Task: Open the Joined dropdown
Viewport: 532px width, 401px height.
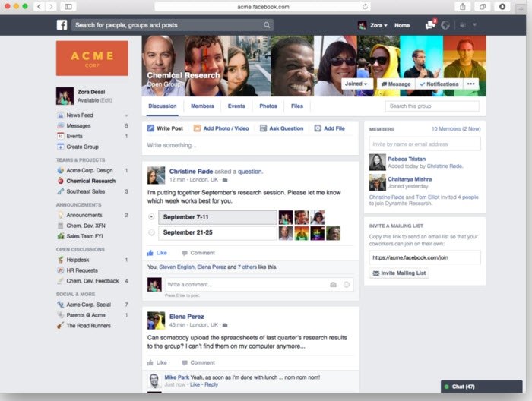Action: pos(356,84)
